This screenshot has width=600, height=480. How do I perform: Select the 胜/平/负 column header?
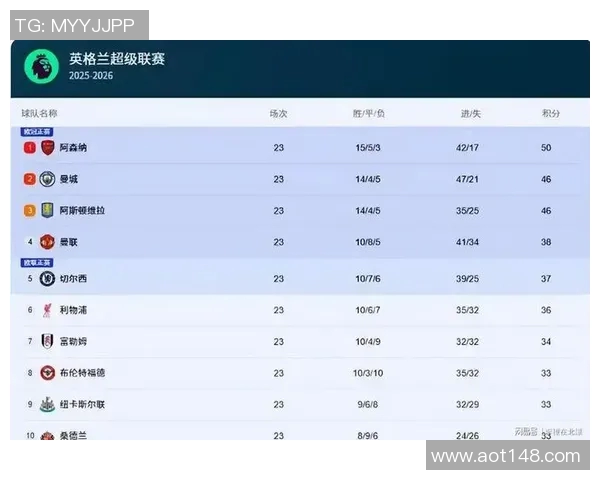(x=368, y=113)
